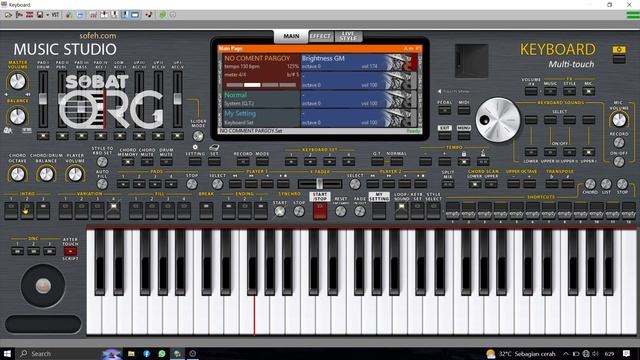Adjust the Balance knob
This screenshot has height=360, width=640.
(17, 117)
